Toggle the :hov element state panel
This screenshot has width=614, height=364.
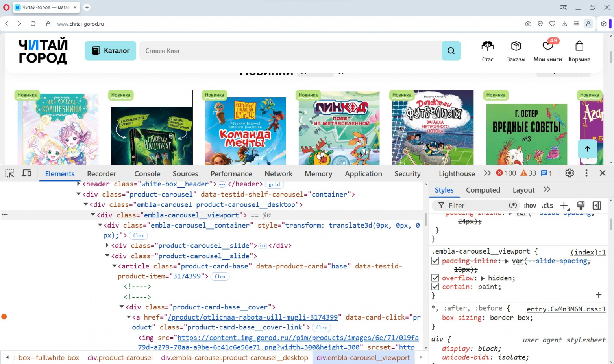pos(530,205)
